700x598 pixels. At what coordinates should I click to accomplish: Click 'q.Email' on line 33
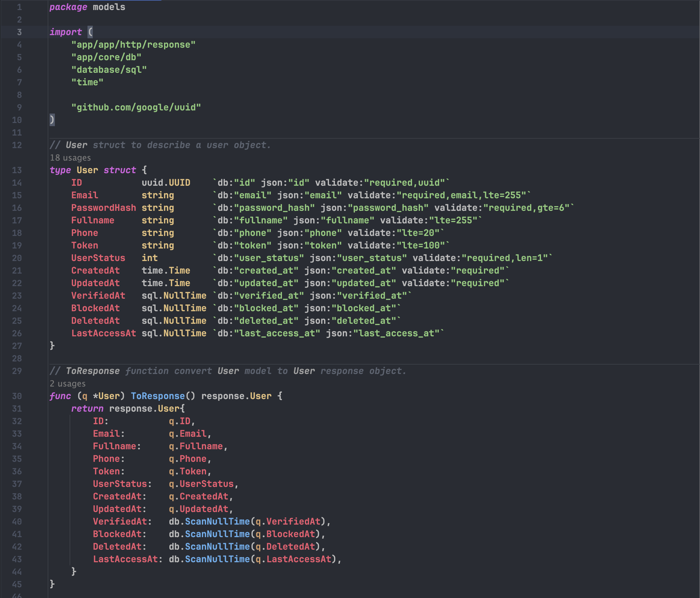(188, 434)
